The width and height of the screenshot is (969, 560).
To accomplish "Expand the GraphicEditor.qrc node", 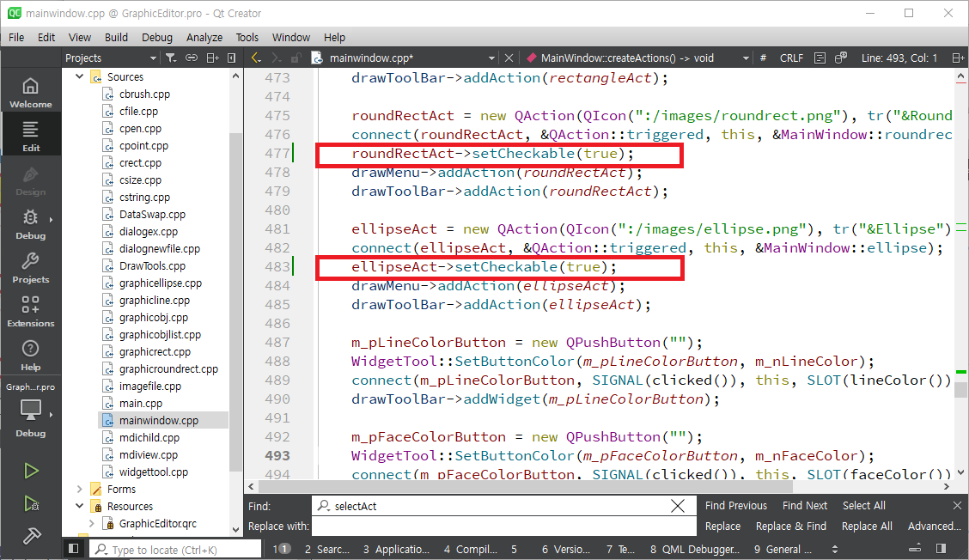I will [91, 524].
